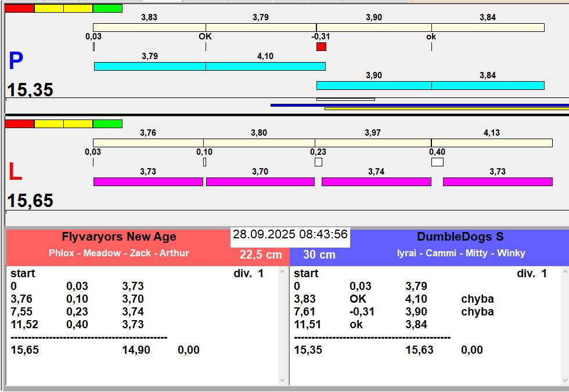The image size is (569, 392).
Task: Open the Flyvaryors New Age team header
Action: [x=119, y=237]
